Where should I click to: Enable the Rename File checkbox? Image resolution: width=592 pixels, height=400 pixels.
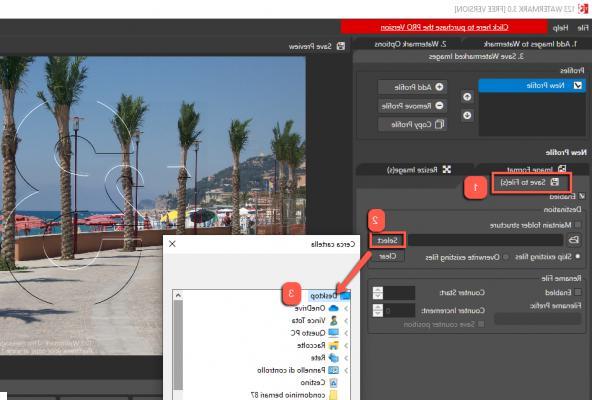[x=578, y=292]
